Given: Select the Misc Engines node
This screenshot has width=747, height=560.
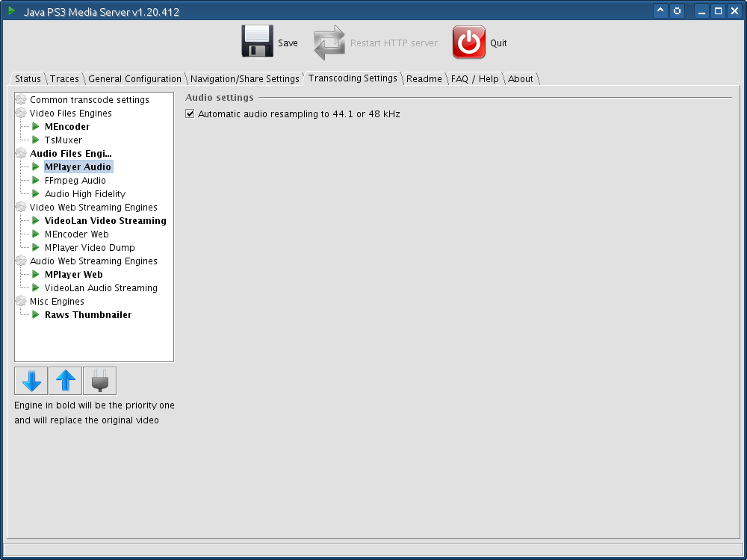Looking at the screenshot, I should click(x=58, y=302).
